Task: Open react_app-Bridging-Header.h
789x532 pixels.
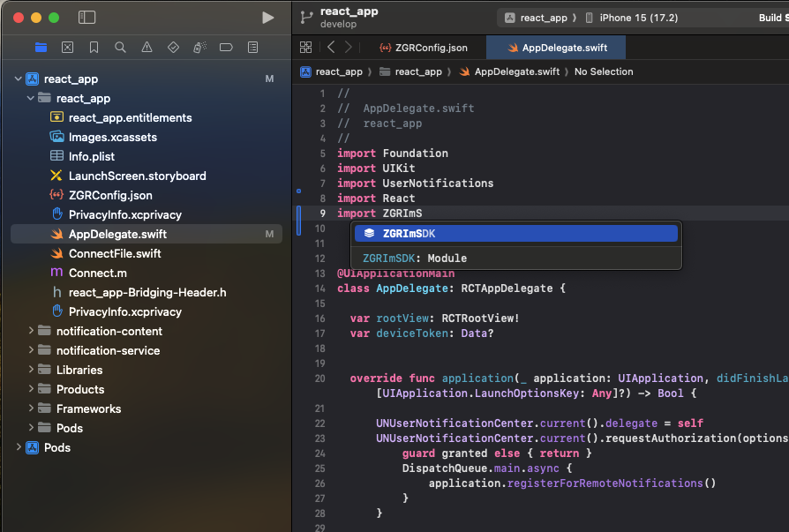Action: click(146, 292)
